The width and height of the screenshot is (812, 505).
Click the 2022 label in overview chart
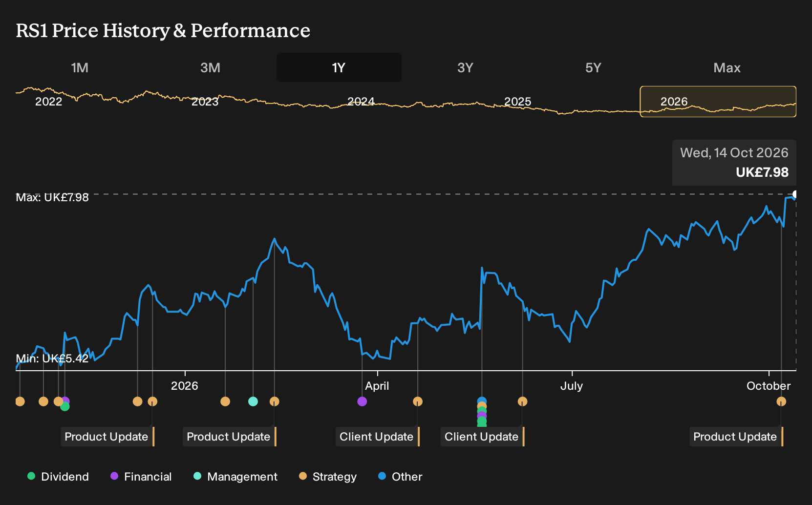[x=49, y=102]
